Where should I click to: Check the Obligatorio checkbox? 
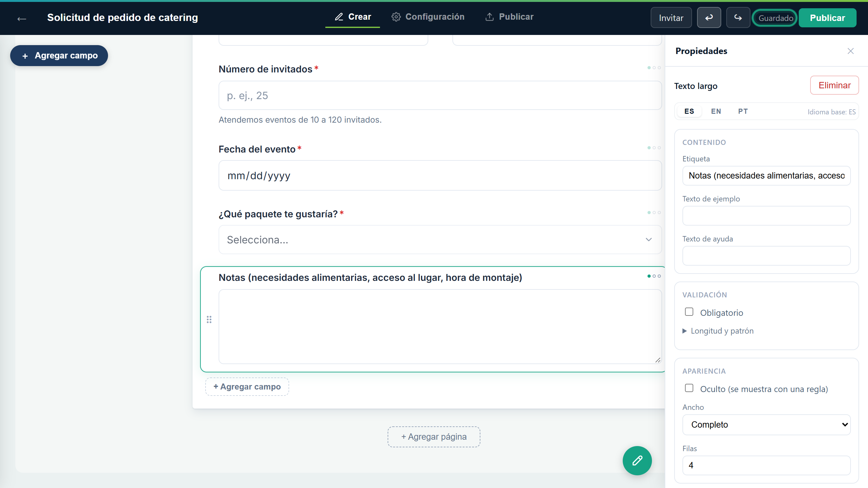point(689,312)
